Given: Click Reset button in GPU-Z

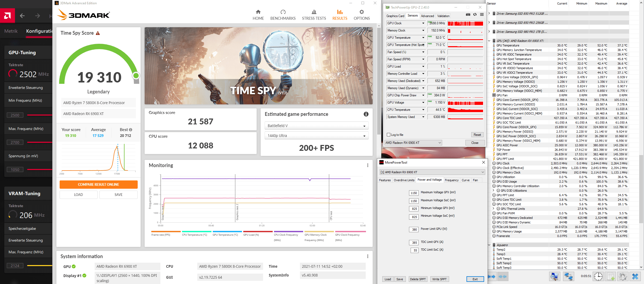Looking at the screenshot, I should tap(477, 135).
